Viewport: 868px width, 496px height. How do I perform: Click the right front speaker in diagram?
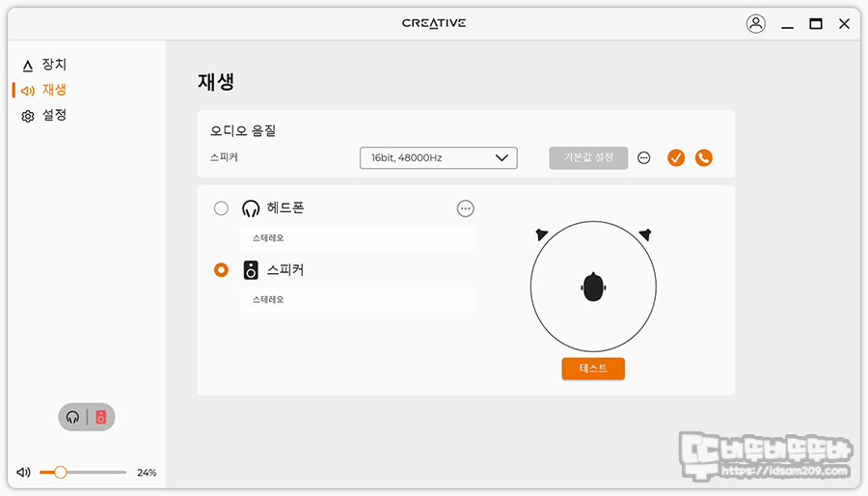[x=645, y=234]
